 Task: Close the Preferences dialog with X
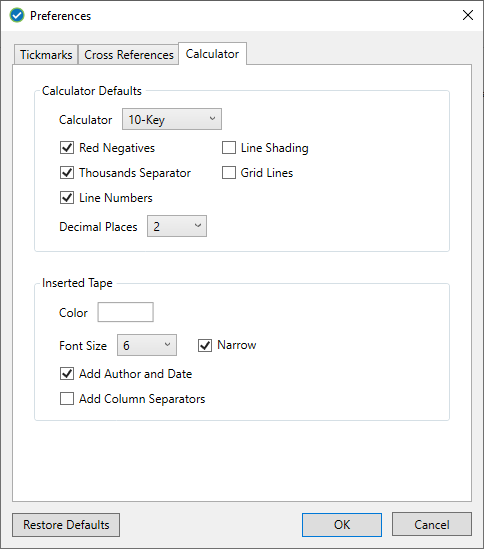pos(468,15)
